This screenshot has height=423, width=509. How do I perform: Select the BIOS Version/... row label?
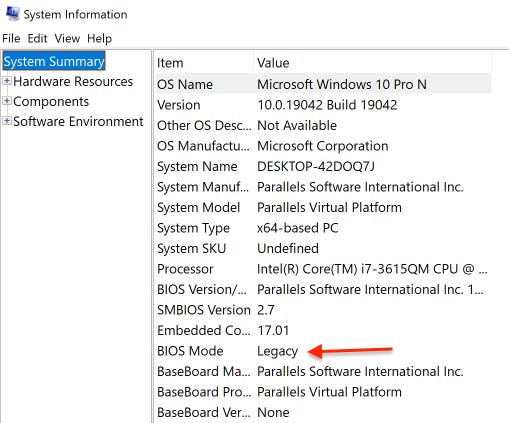click(202, 289)
